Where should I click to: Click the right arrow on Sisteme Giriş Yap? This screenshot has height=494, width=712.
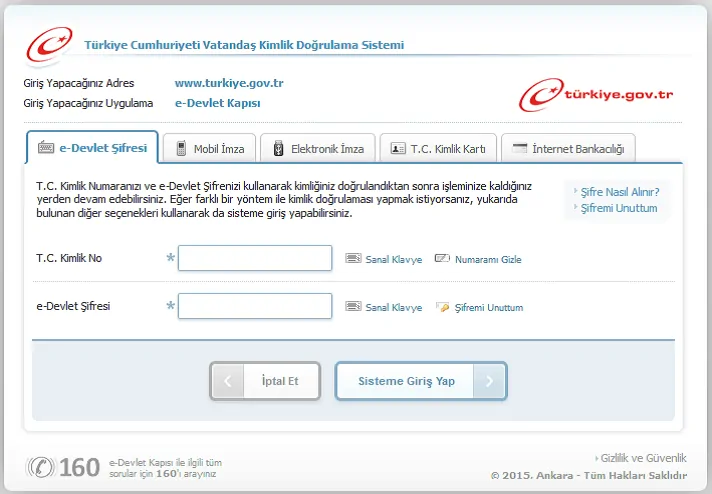coord(489,381)
